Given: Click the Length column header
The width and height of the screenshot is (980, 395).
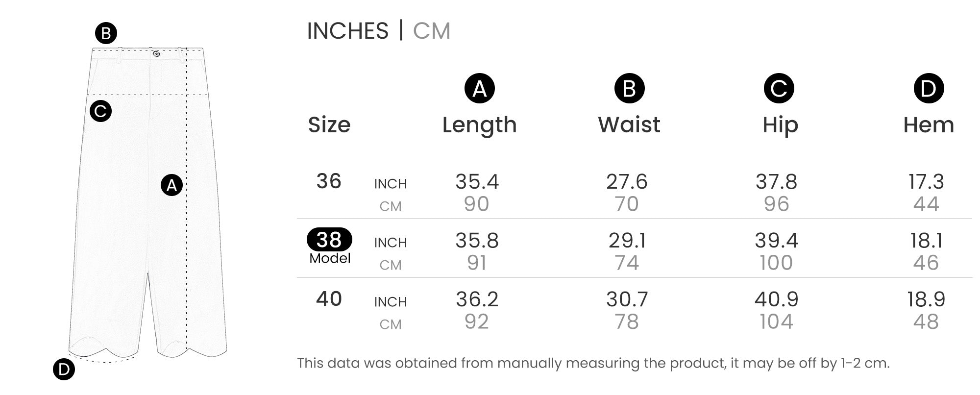Looking at the screenshot, I should [479, 125].
